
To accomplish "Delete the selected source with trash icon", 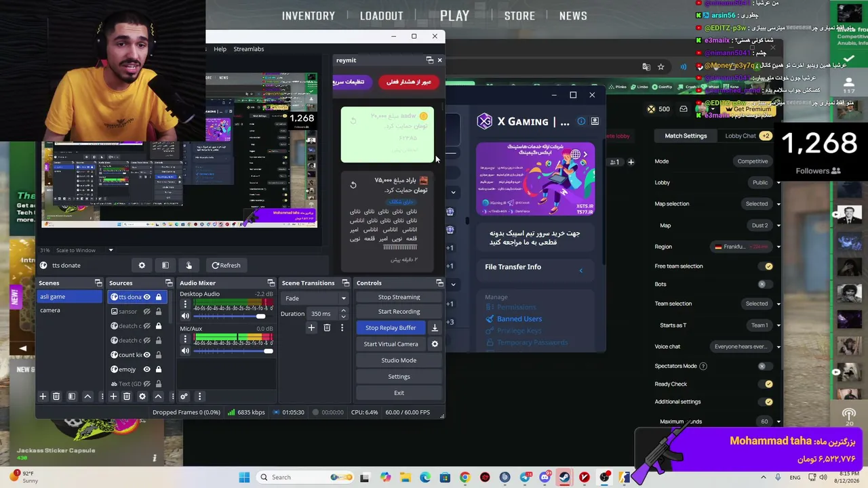I will [127, 396].
